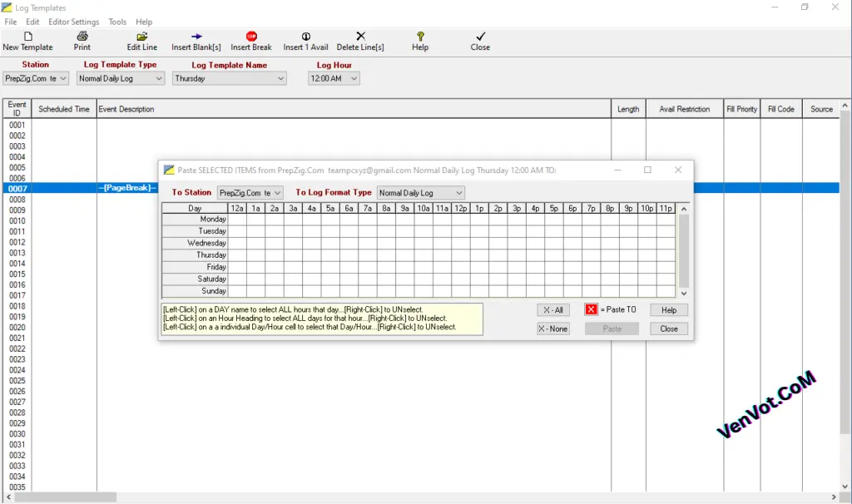Click the Close checkmark toolbar icon
This screenshot has height=504, width=852.
tap(480, 37)
